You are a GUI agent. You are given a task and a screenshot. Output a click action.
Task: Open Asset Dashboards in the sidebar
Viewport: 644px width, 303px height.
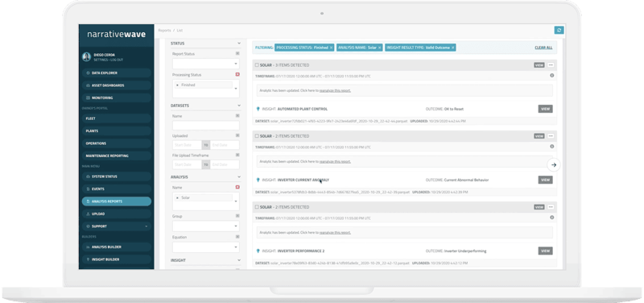(117, 85)
